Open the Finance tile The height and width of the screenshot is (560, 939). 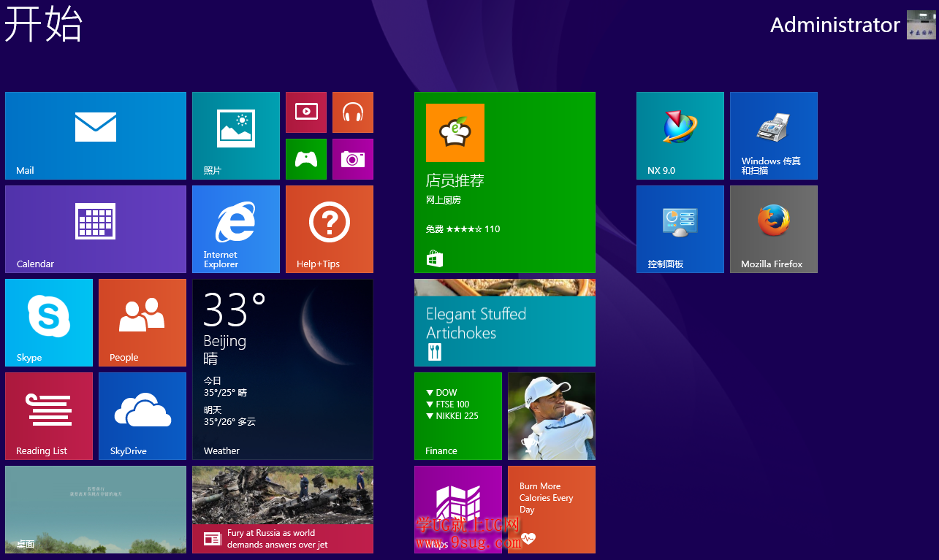(458, 416)
